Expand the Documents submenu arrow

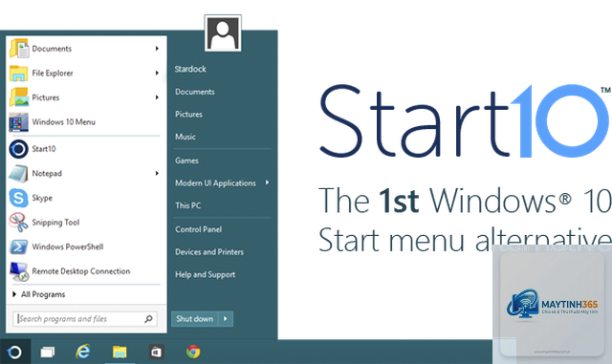157,49
